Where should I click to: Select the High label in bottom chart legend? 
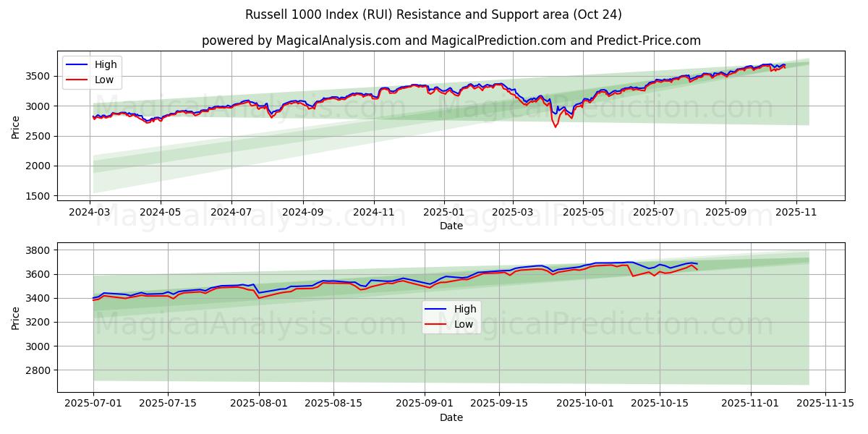coord(465,309)
